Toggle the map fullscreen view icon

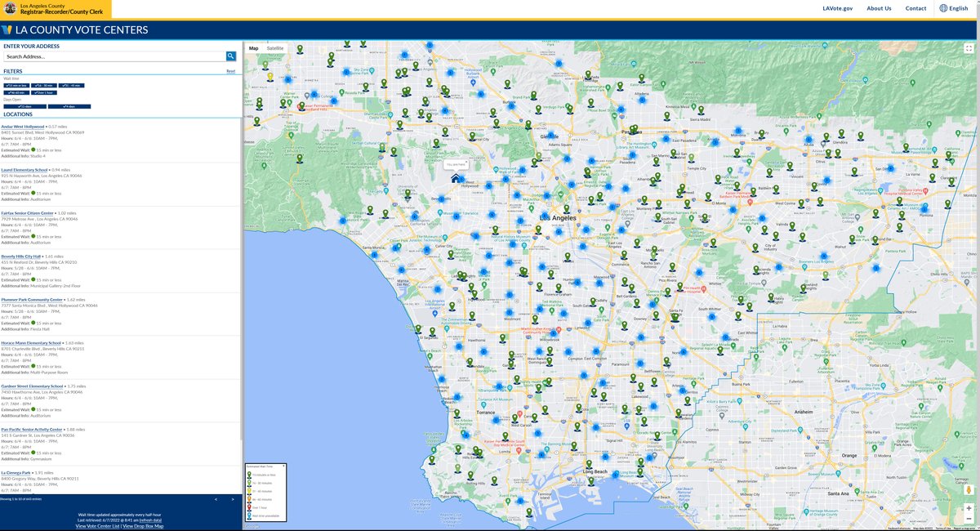coord(968,48)
